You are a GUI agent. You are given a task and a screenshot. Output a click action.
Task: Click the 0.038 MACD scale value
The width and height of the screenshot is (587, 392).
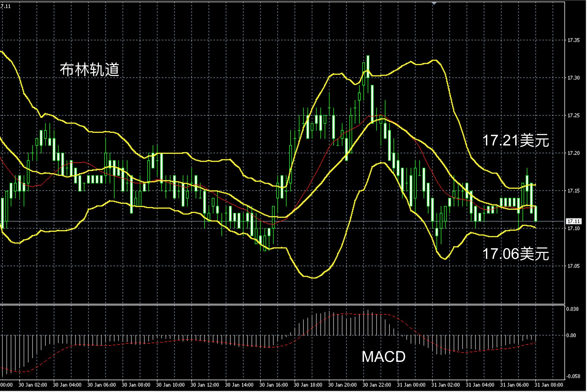[x=572, y=309]
